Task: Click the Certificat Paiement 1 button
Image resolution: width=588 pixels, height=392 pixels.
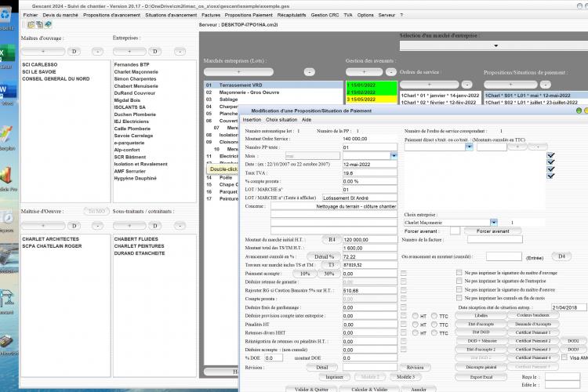Action: click(x=533, y=332)
